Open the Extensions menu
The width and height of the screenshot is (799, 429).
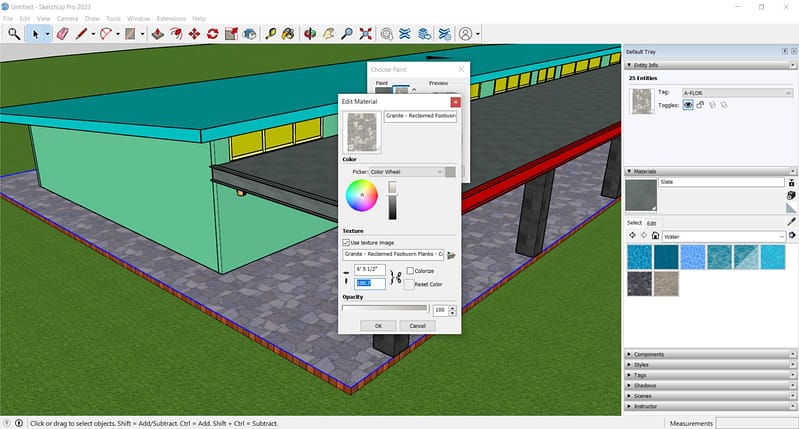click(x=172, y=18)
